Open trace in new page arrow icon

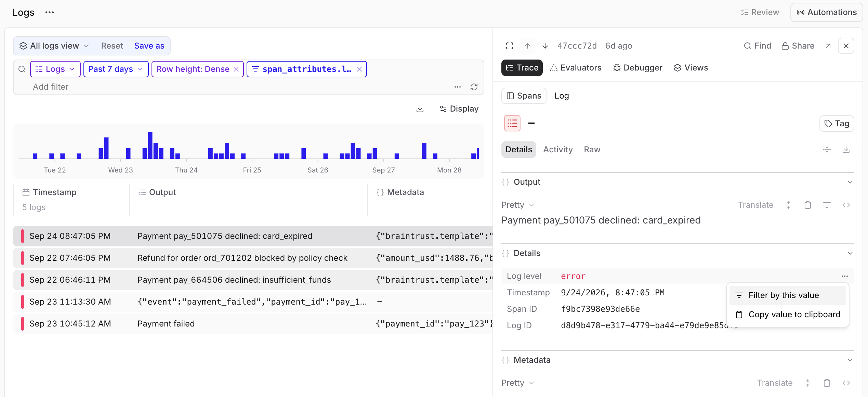[828, 46]
